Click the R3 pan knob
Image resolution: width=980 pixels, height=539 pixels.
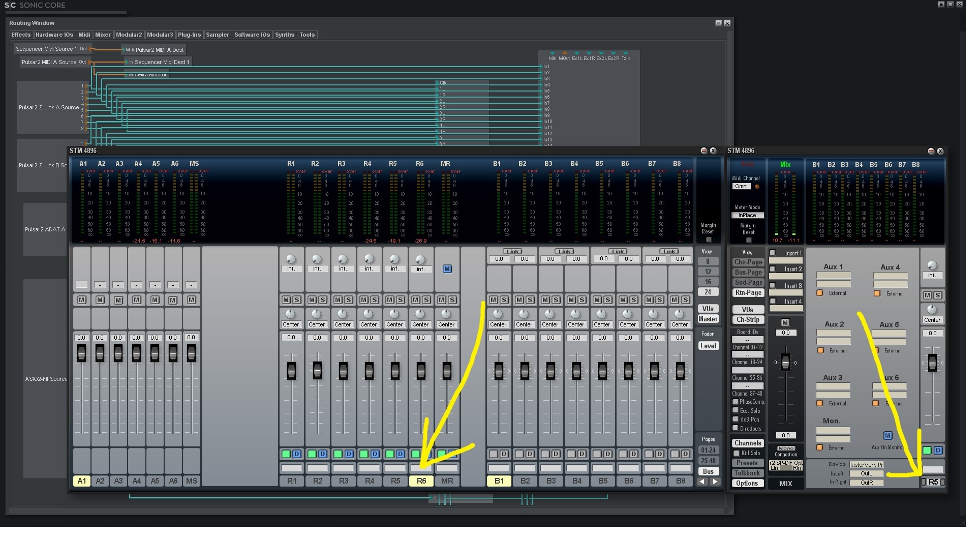point(343,314)
